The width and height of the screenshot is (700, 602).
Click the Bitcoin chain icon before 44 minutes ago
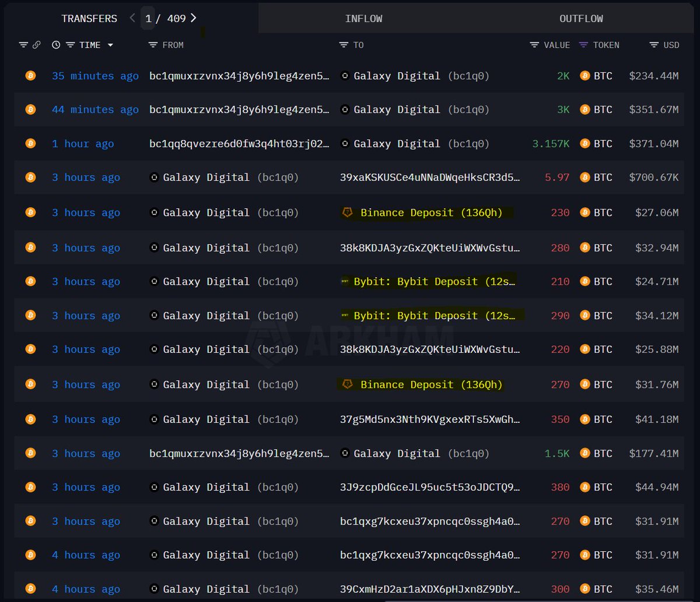click(30, 109)
